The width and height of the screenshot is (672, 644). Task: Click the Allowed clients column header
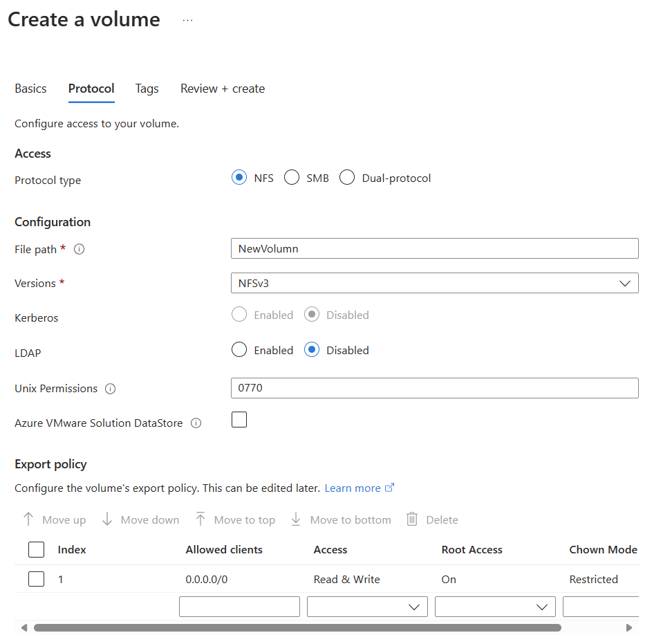point(224,550)
